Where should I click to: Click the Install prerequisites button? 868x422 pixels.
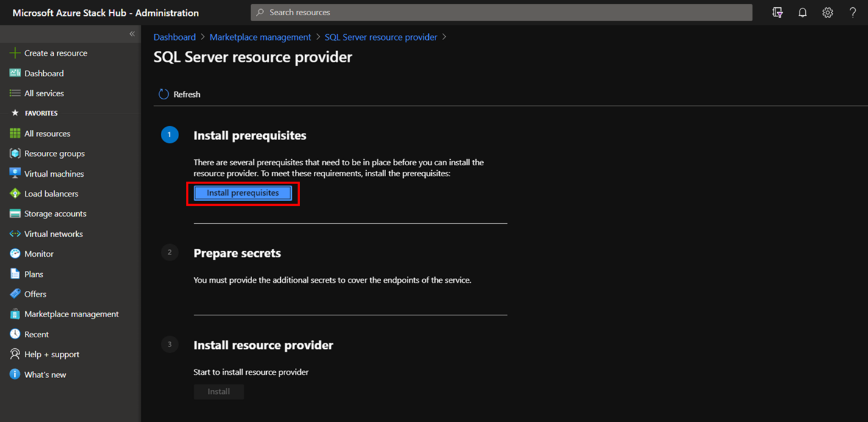[x=242, y=193]
